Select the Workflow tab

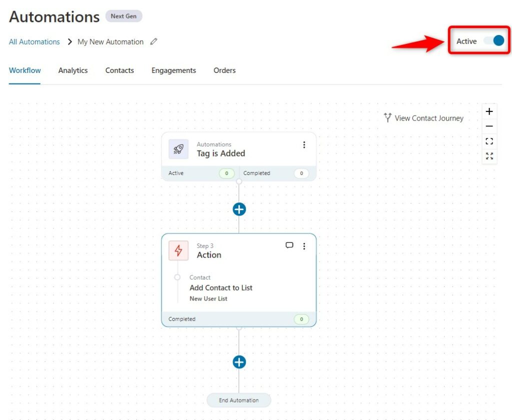coord(25,70)
